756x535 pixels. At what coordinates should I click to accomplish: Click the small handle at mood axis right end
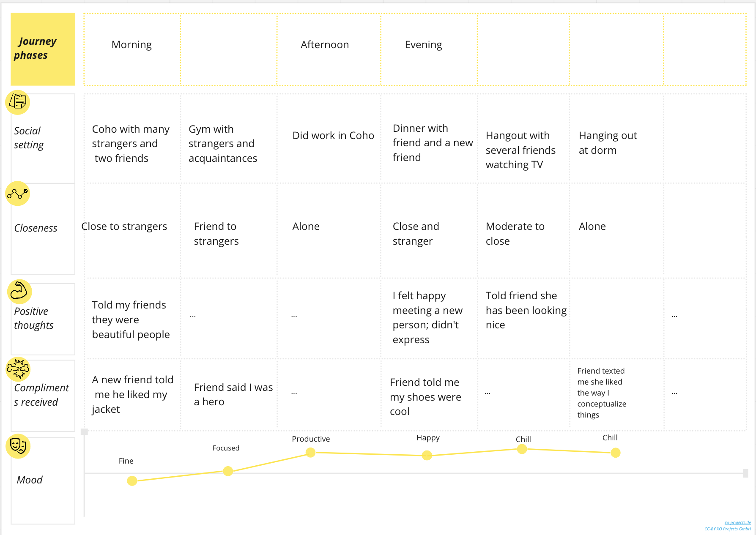(x=745, y=473)
